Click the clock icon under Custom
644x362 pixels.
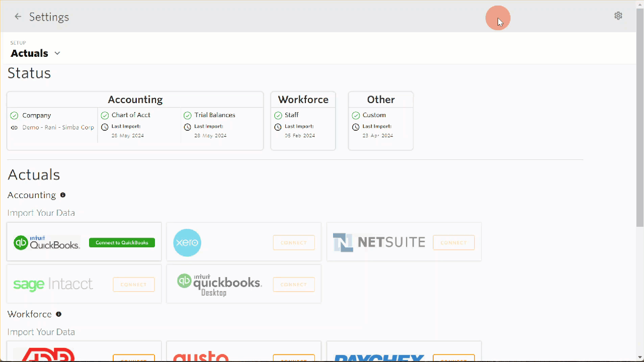356,127
